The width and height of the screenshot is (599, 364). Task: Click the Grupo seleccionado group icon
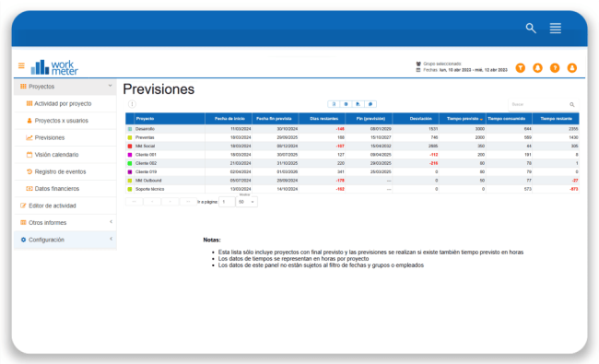coord(418,64)
